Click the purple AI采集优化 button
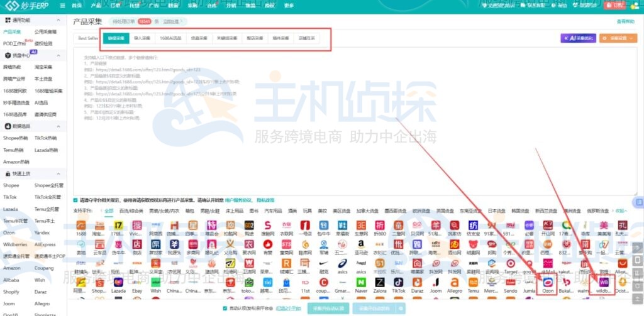 (x=579, y=38)
